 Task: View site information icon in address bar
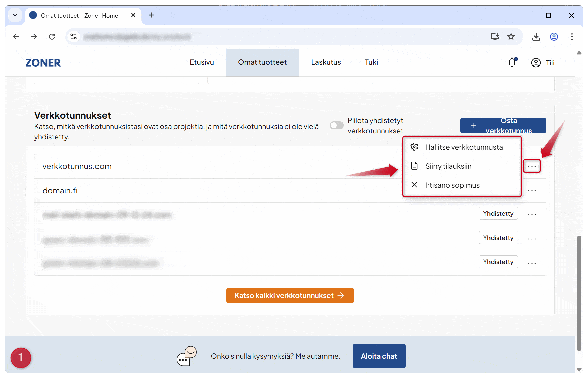point(73,37)
